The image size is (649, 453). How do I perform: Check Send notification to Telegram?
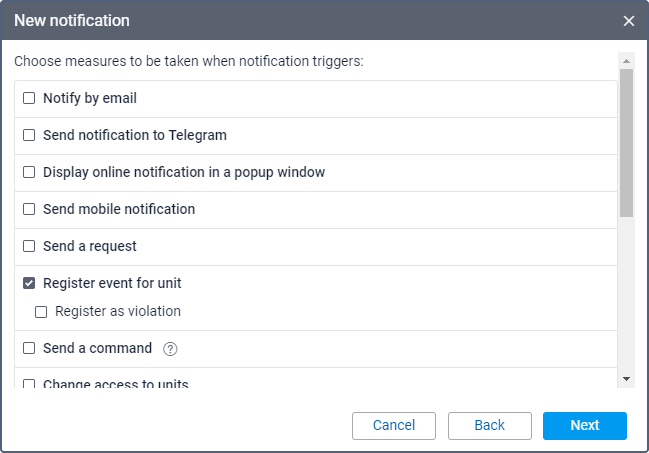pos(29,135)
